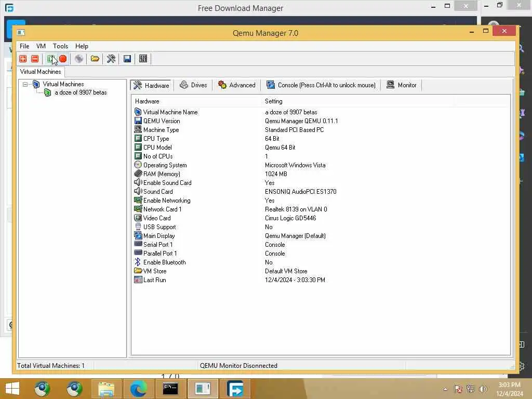Click the QEMU Version row icon
This screenshot has width=532, height=399.
(138, 121)
